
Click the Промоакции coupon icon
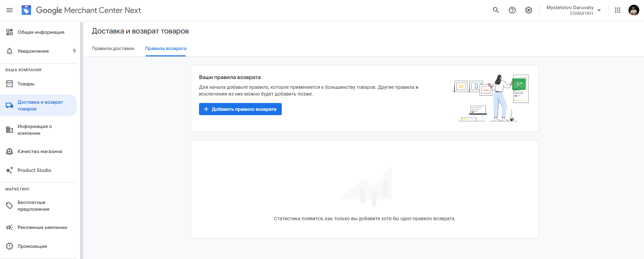point(9,246)
